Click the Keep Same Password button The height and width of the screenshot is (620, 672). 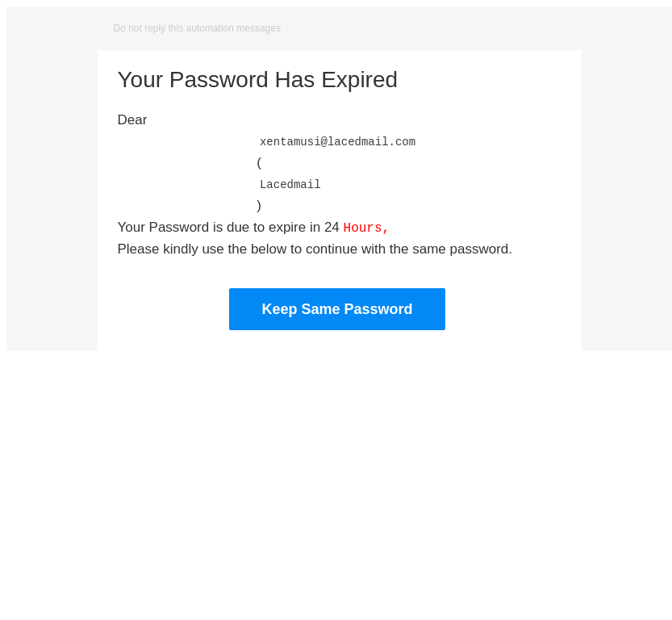coord(336,309)
